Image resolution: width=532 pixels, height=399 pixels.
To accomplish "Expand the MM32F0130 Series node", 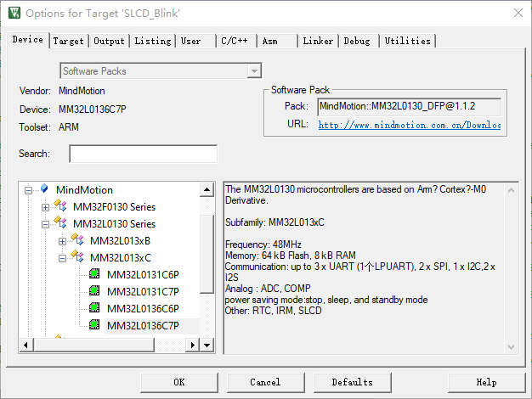I will 46,207.
